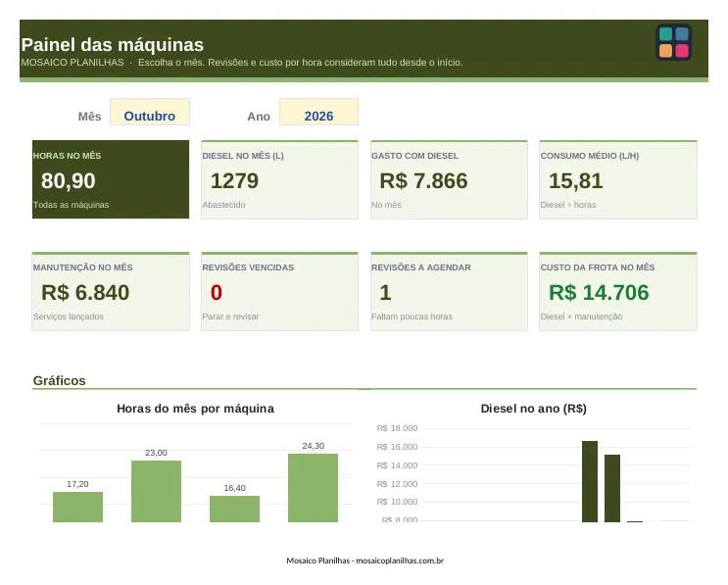Click the 'R$ 16.000' axis label
The height and width of the screenshot is (585, 728).
coord(397,447)
